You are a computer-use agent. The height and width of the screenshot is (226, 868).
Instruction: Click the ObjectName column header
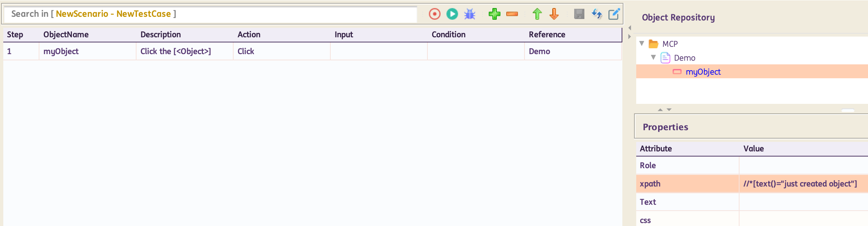pyautogui.click(x=66, y=35)
